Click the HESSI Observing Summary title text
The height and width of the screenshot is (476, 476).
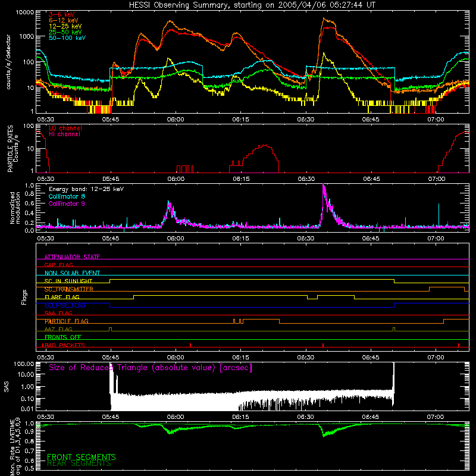click(252, 5)
